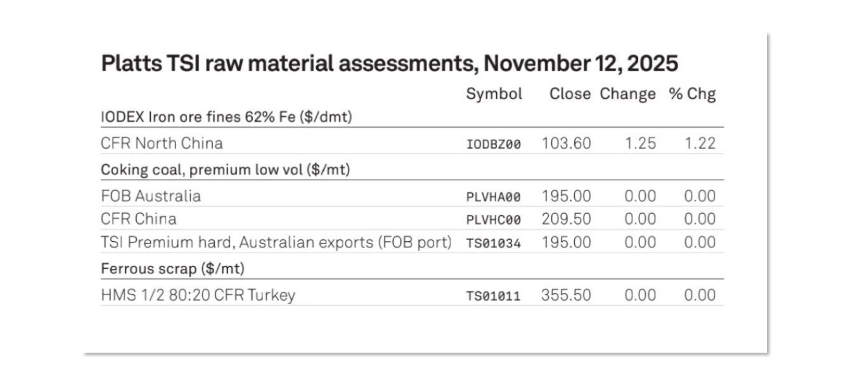Click the PLVHC00 symbol code
Screen dimensions: 868x386
coord(493,220)
